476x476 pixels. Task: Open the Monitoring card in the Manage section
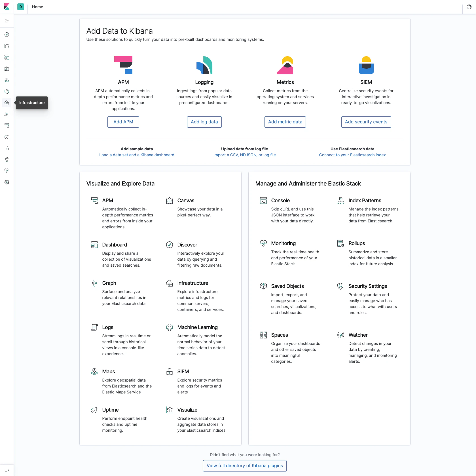coord(291,253)
